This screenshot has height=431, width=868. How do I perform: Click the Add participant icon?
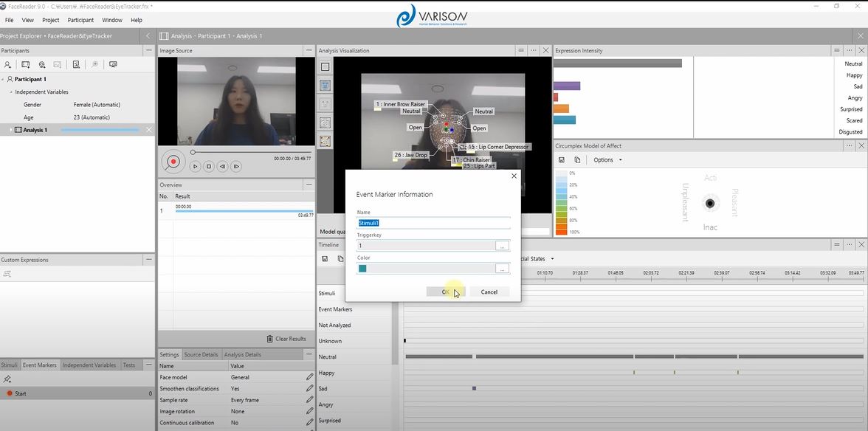tap(7, 65)
